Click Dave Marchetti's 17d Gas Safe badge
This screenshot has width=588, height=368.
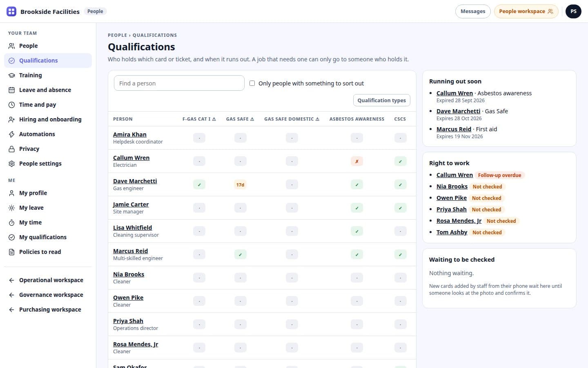click(x=240, y=185)
